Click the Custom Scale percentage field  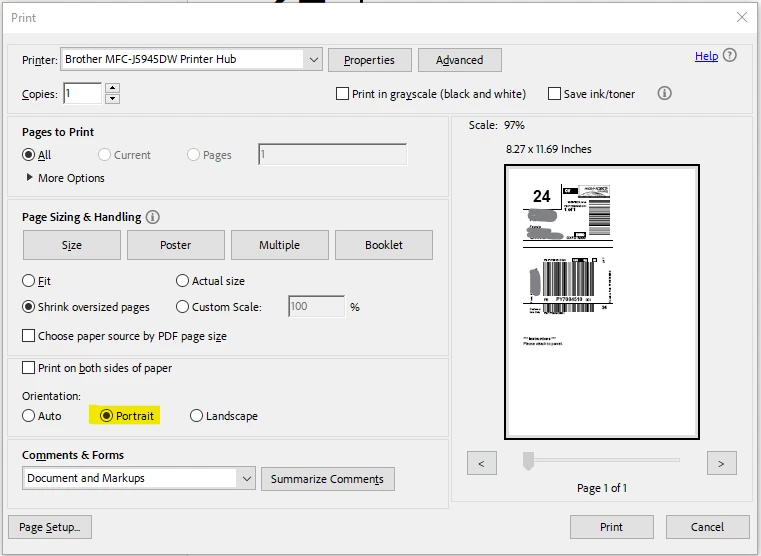click(316, 306)
